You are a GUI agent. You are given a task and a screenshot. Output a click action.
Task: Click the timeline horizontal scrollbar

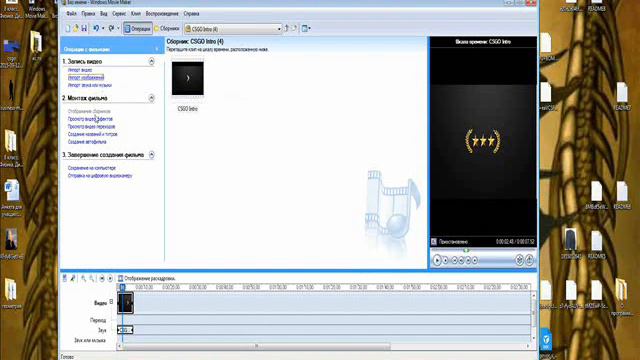click(256, 346)
